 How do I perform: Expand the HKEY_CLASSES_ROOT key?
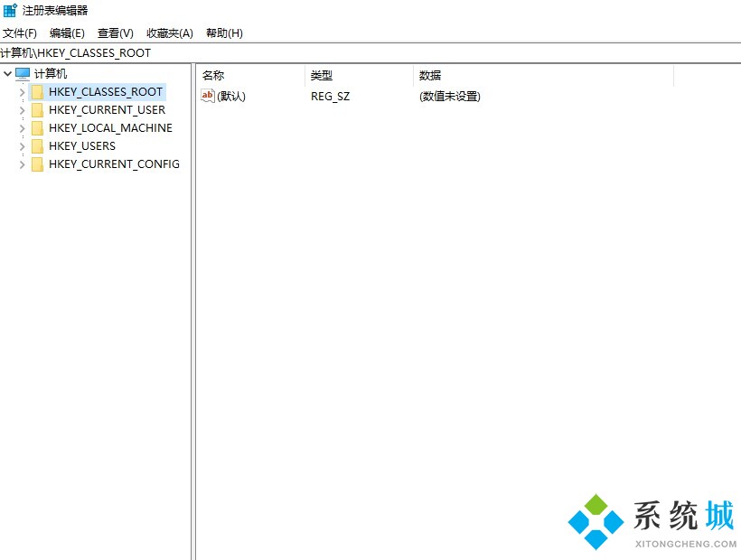[23, 92]
